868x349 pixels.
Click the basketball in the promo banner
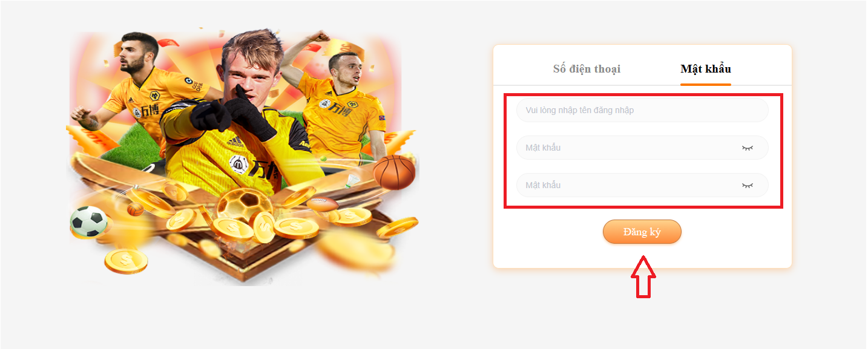(x=394, y=172)
